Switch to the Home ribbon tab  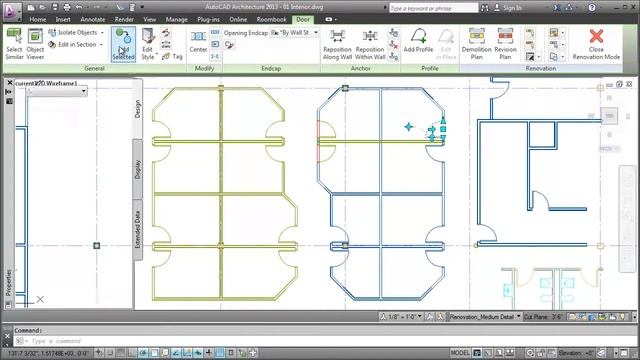[38, 19]
